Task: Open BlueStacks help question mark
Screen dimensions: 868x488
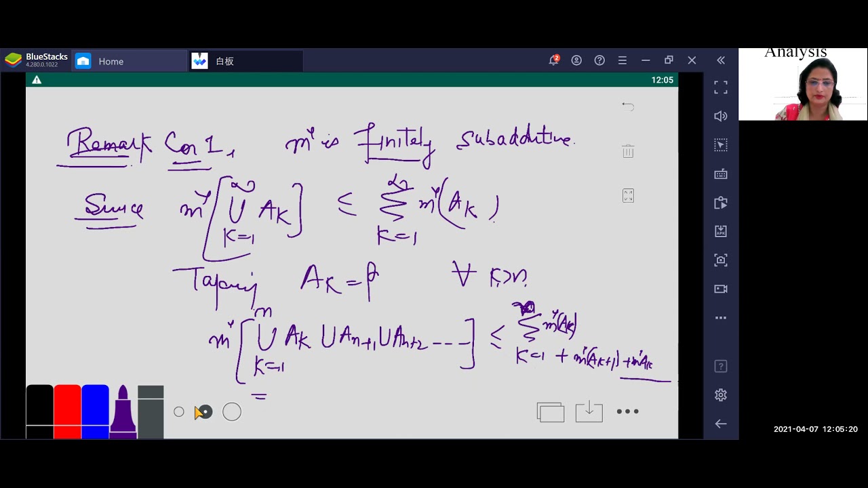Action: tap(599, 60)
